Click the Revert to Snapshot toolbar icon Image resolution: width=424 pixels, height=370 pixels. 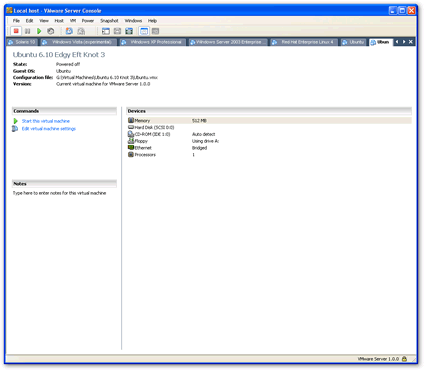click(x=81, y=31)
